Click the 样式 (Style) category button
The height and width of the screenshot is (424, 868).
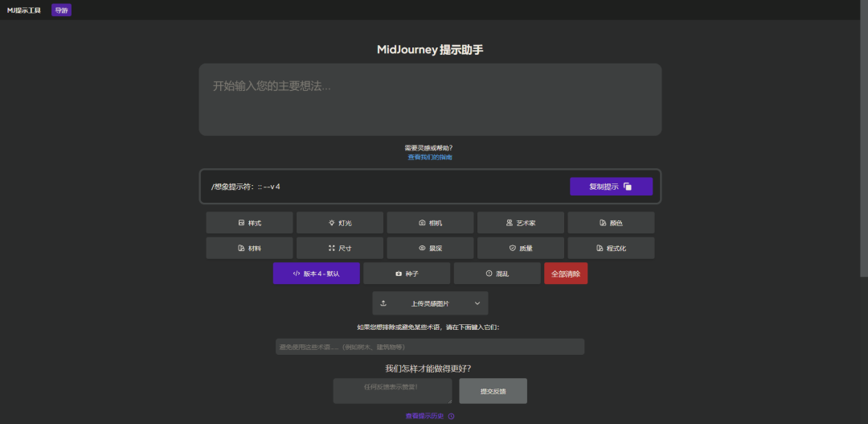tap(249, 223)
